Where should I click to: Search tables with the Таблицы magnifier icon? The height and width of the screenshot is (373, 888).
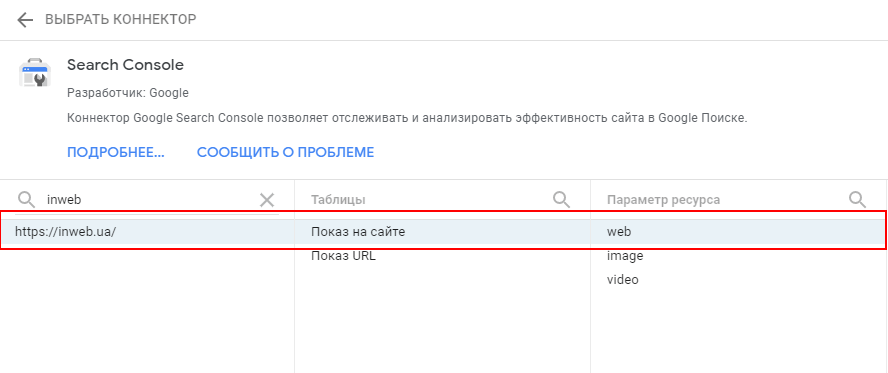561,199
